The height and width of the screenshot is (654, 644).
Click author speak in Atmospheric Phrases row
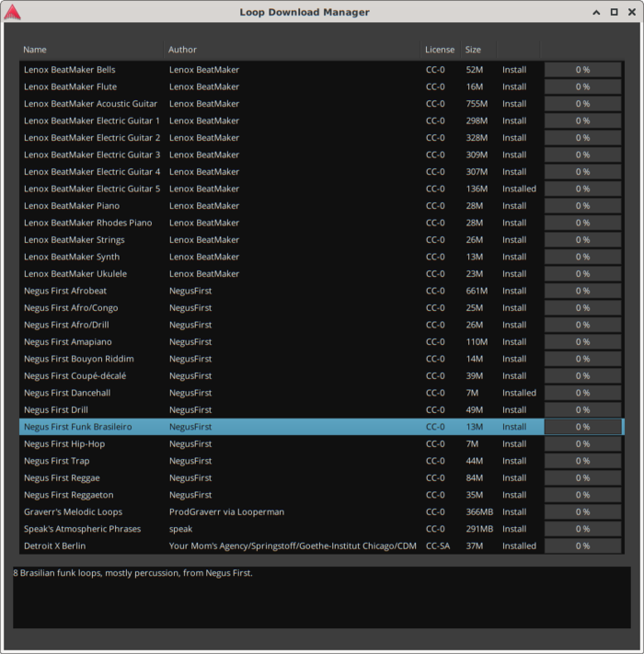[180, 529]
